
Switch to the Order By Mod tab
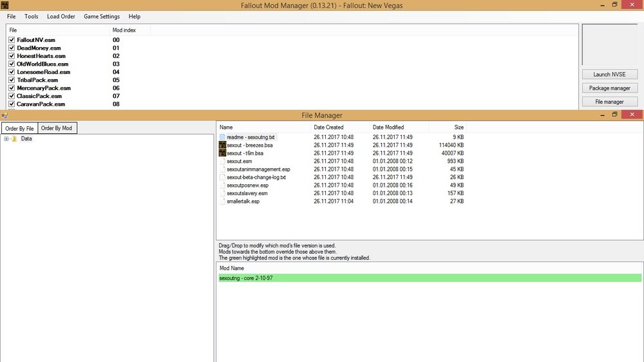pyautogui.click(x=57, y=128)
